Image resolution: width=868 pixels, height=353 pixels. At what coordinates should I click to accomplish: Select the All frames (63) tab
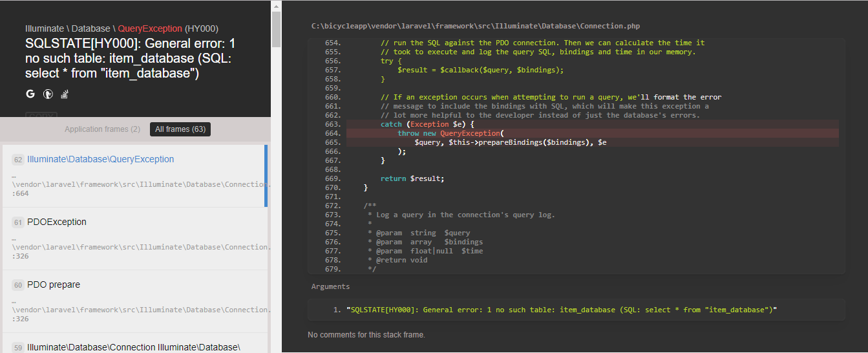(180, 129)
